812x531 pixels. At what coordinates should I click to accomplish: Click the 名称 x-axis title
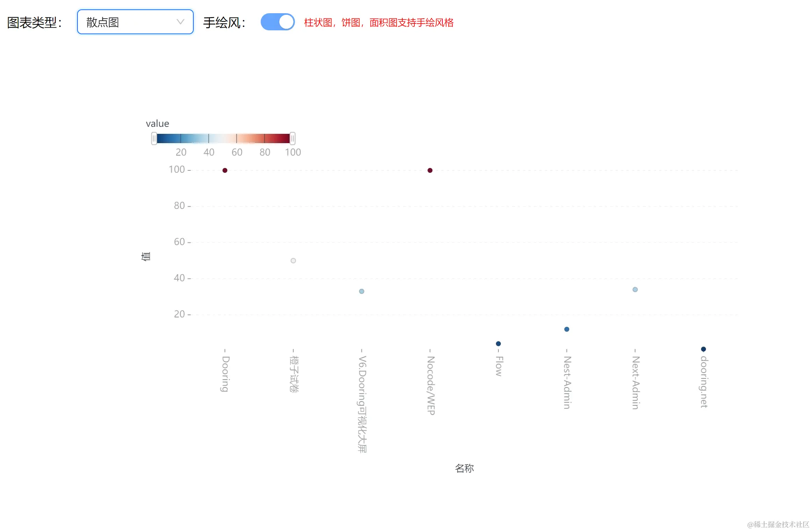464,468
